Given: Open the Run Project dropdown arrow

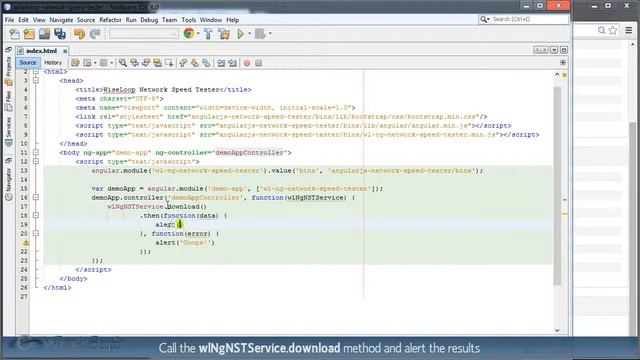Looking at the screenshot, I should click(249, 34).
